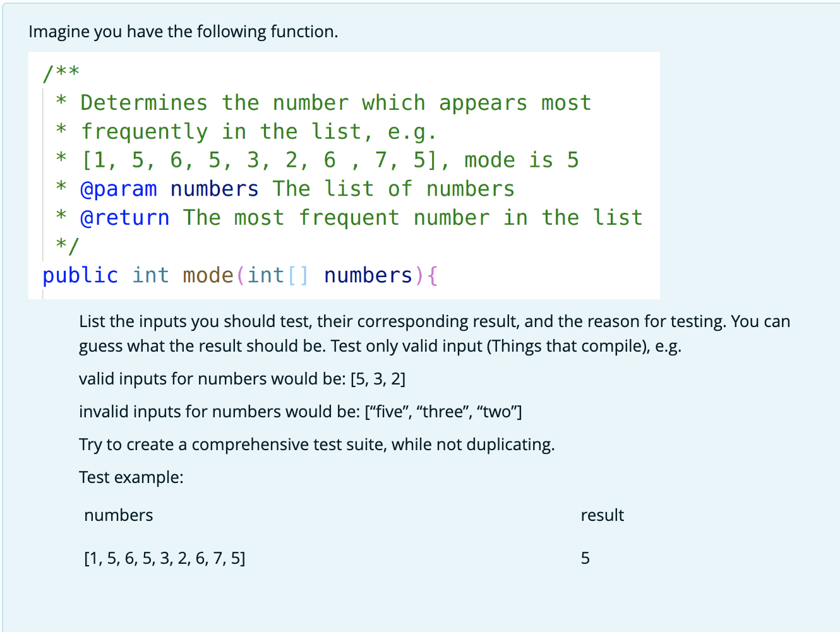Click the result value 5 in the table
This screenshot has height=632, width=840.
(585, 558)
